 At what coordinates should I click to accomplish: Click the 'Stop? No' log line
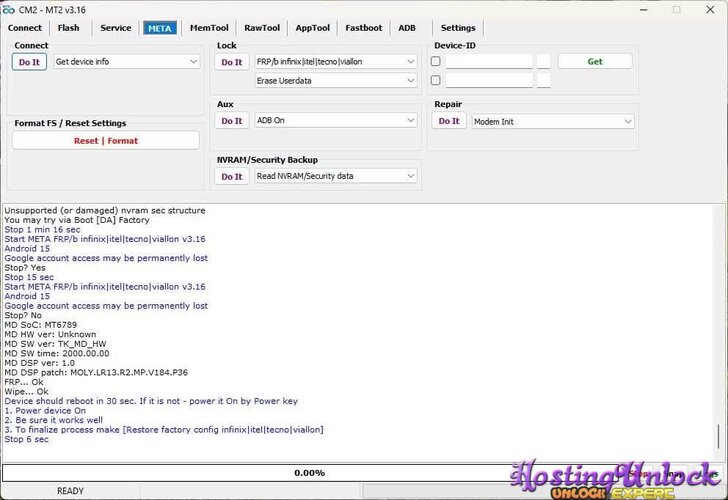23,315
